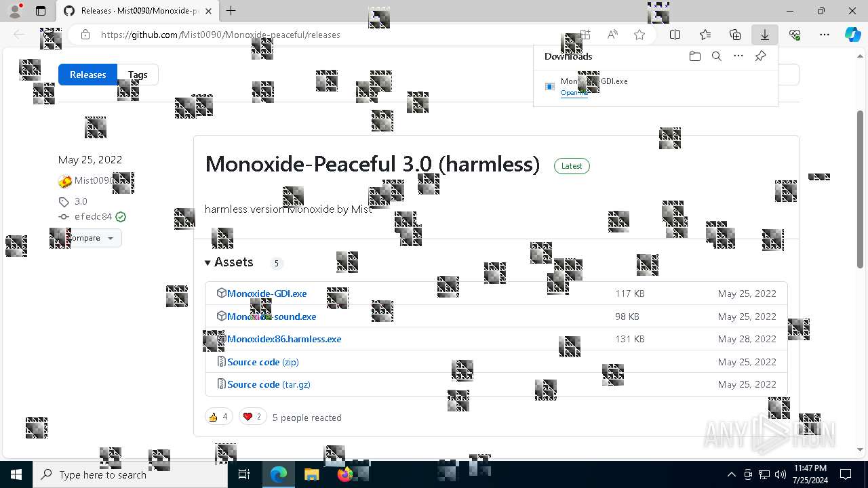Viewport: 868px width, 488px height.
Task: Click the taskbar search box
Action: click(130, 474)
